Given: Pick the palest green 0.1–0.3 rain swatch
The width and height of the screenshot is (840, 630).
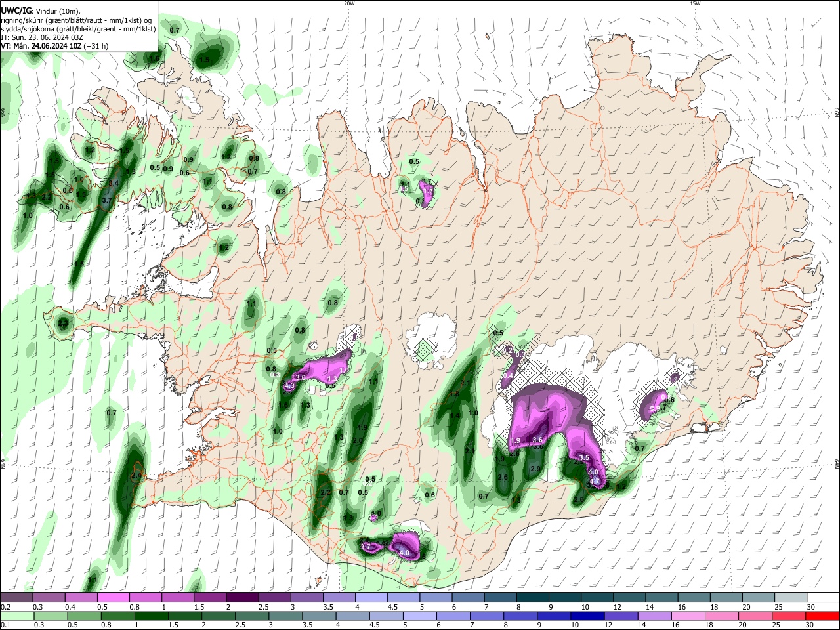Looking at the screenshot, I should pos(18,616).
